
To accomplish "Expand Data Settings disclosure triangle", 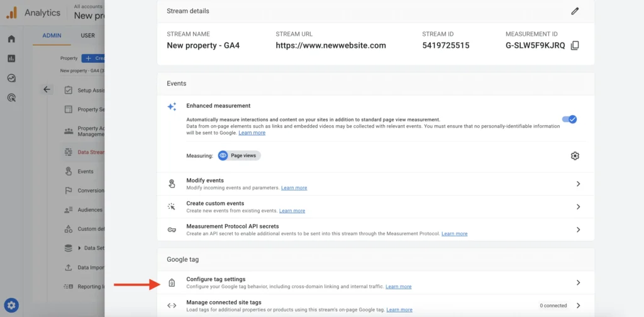I will pos(80,248).
